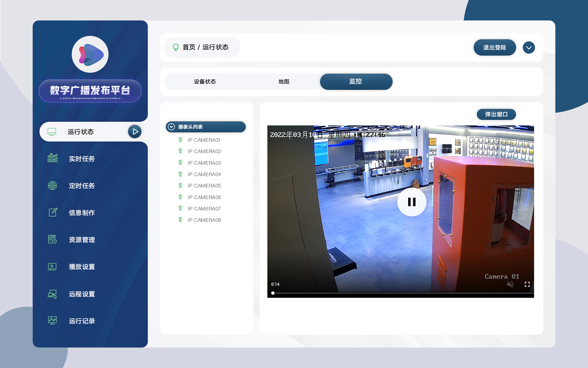Screen dimensions: 588x368
Task: Open 运行记录 in the sidebar
Action: tap(82, 321)
